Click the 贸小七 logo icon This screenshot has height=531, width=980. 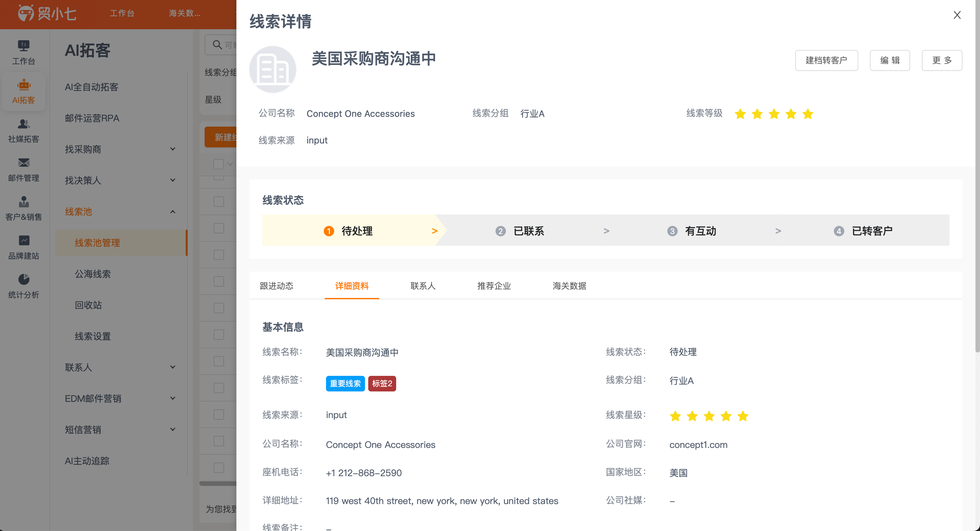click(26, 13)
